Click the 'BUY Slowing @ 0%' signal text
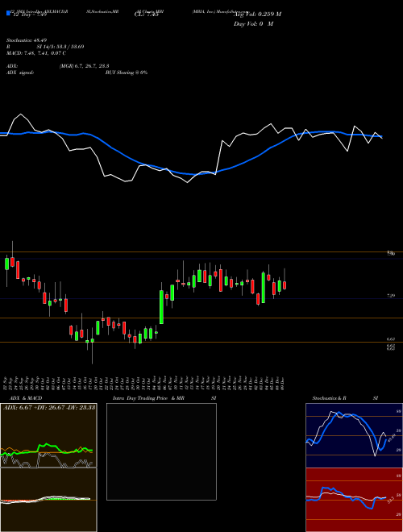This screenshot has width=403, height=532. [127, 73]
